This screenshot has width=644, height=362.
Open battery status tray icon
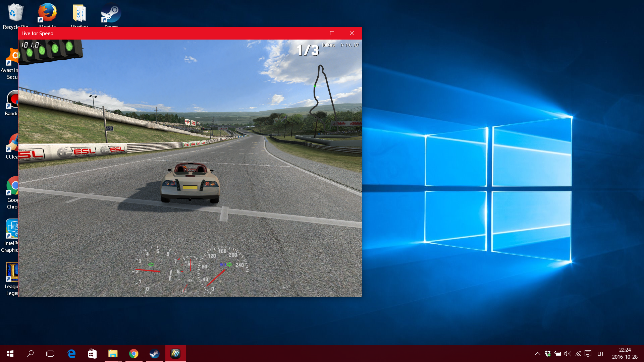558,354
